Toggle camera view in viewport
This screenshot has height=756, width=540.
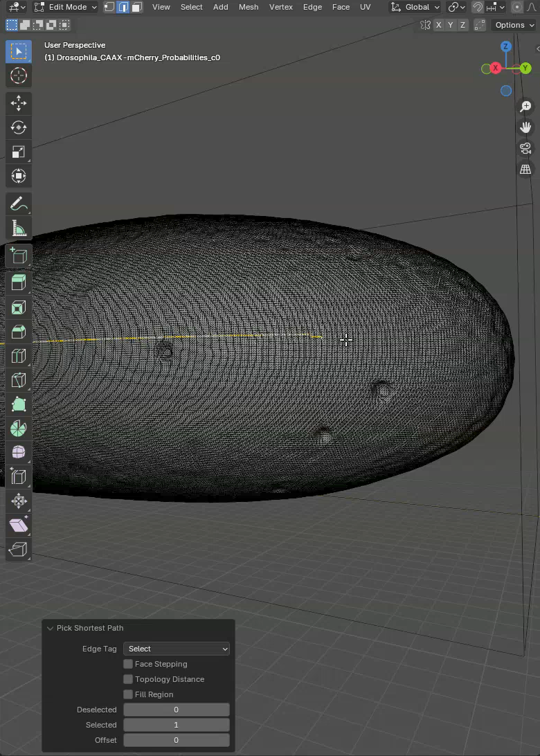(525, 148)
